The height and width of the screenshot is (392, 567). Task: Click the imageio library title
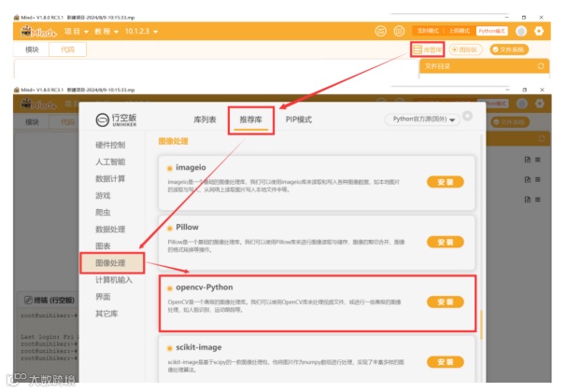(x=191, y=167)
